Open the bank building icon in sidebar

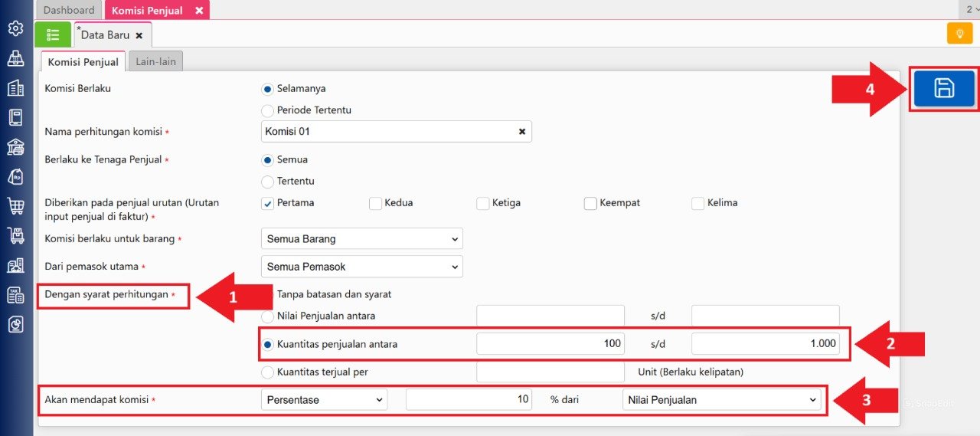click(15, 147)
